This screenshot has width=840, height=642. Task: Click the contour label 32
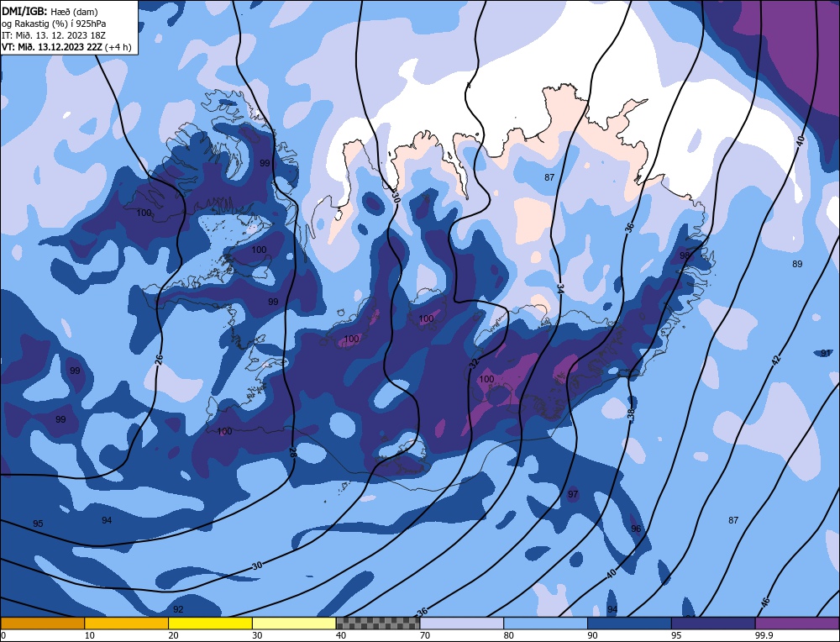point(474,364)
